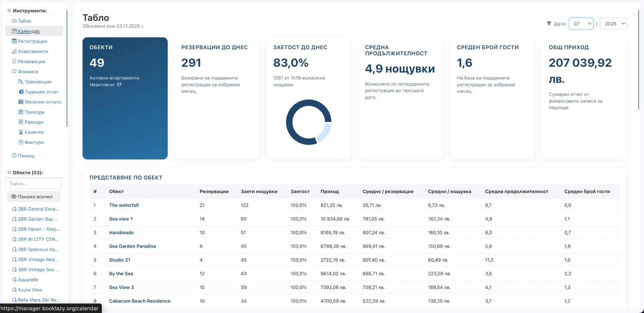Image resolution: width=644 pixels, height=313 pixels.
Task: Click 10 934,68 лв. revenue cell
Action: [x=335, y=219]
